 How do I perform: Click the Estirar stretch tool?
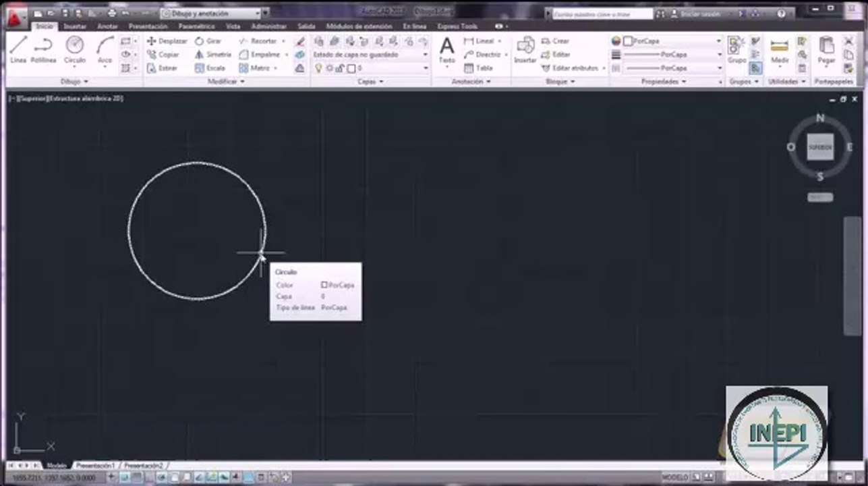[x=162, y=68]
